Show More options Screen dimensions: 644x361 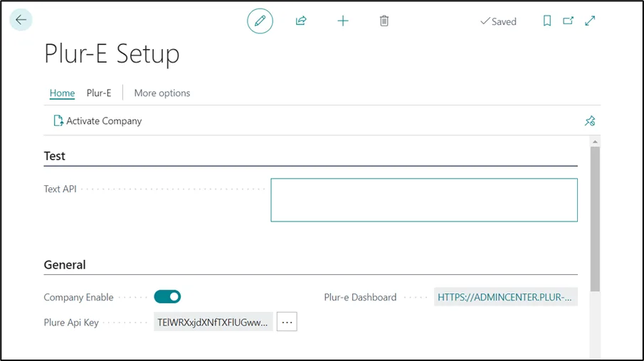(162, 93)
